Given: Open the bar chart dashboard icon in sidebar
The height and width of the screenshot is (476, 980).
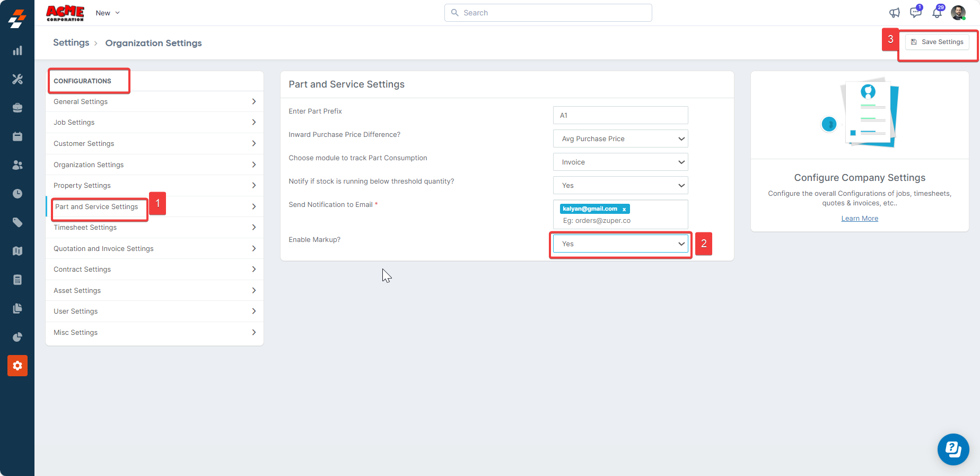Looking at the screenshot, I should point(17,50).
